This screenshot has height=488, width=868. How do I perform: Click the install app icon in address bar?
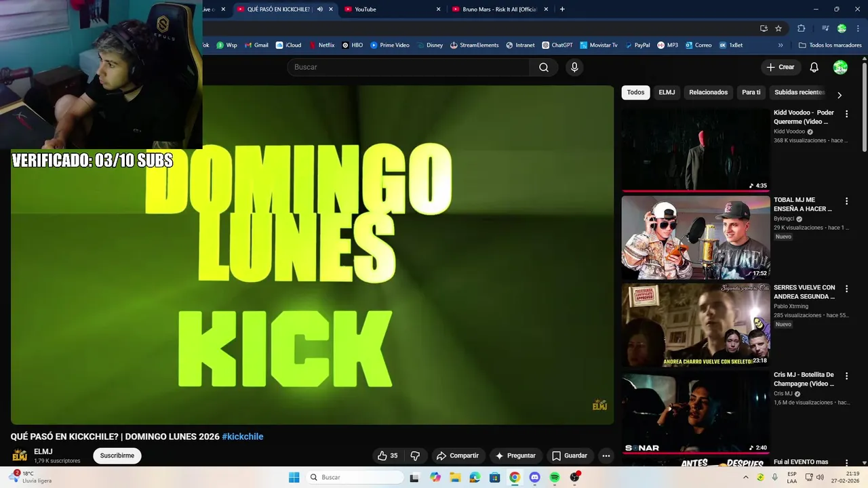764,28
